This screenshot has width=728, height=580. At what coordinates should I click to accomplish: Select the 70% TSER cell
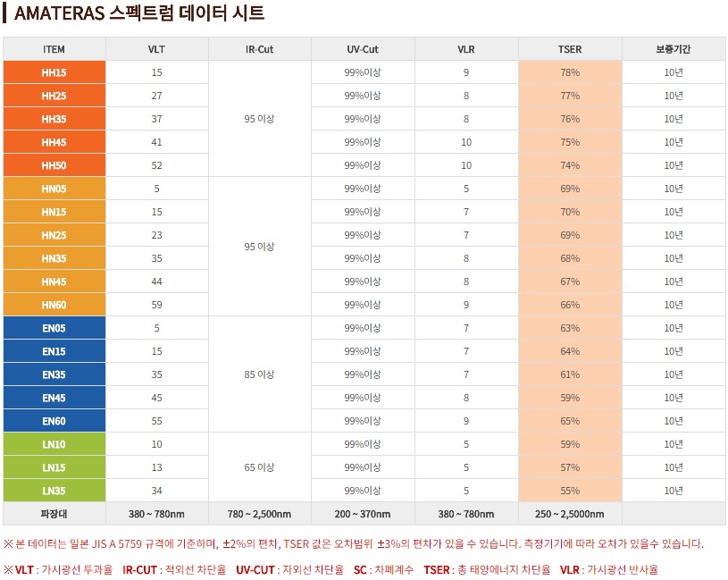[x=570, y=212]
